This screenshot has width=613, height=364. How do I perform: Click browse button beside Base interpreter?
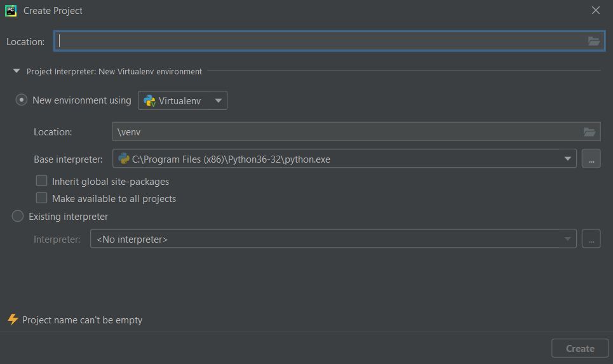tap(591, 159)
